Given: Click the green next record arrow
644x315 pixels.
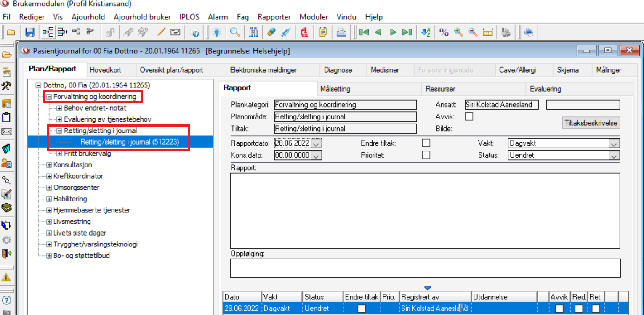Looking at the screenshot, I should click(393, 32).
